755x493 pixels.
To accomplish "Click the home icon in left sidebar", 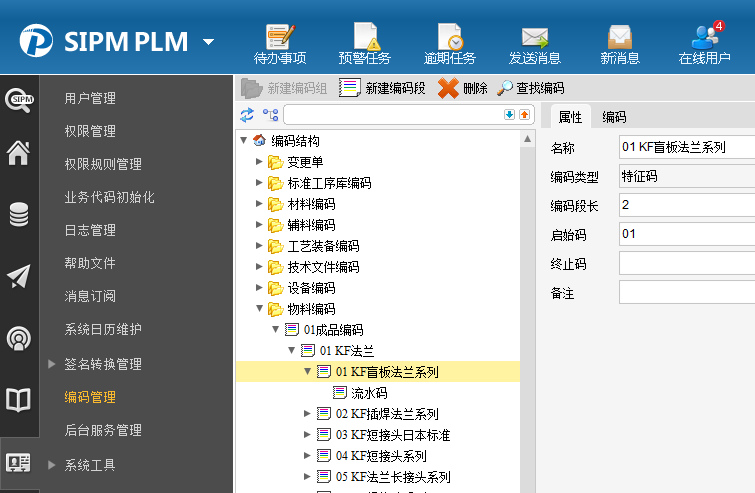I will [18, 153].
